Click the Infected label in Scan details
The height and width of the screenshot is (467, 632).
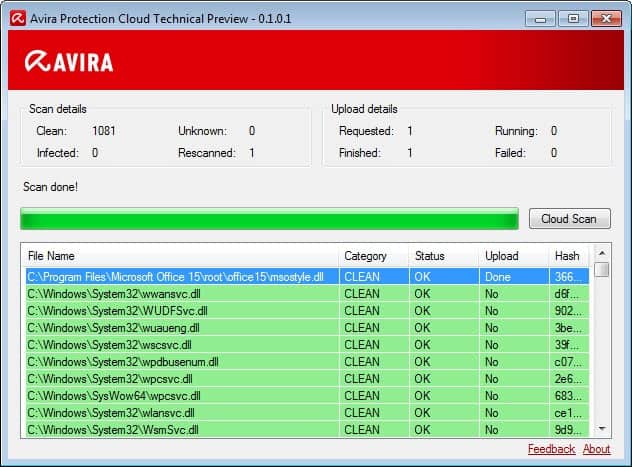click(x=58, y=153)
